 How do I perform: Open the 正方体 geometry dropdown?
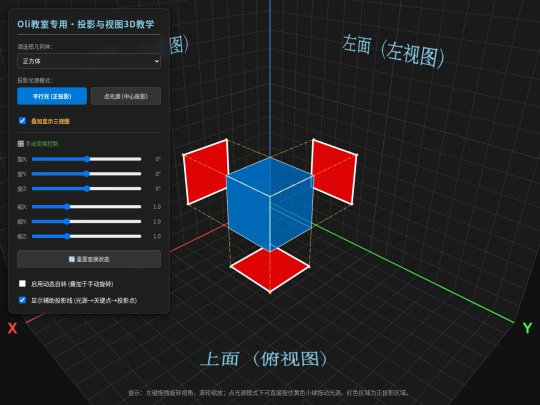point(89,61)
